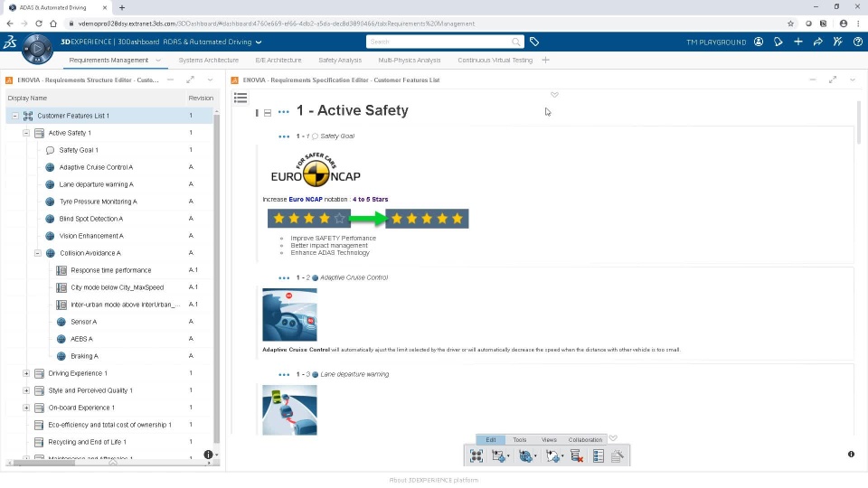Bookmark this page with the star icon
Image resolution: width=868 pixels, height=488 pixels.
pos(790,23)
